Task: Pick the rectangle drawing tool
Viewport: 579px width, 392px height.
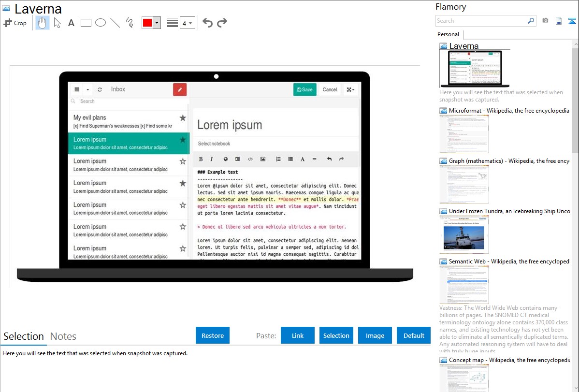Action: pos(86,23)
